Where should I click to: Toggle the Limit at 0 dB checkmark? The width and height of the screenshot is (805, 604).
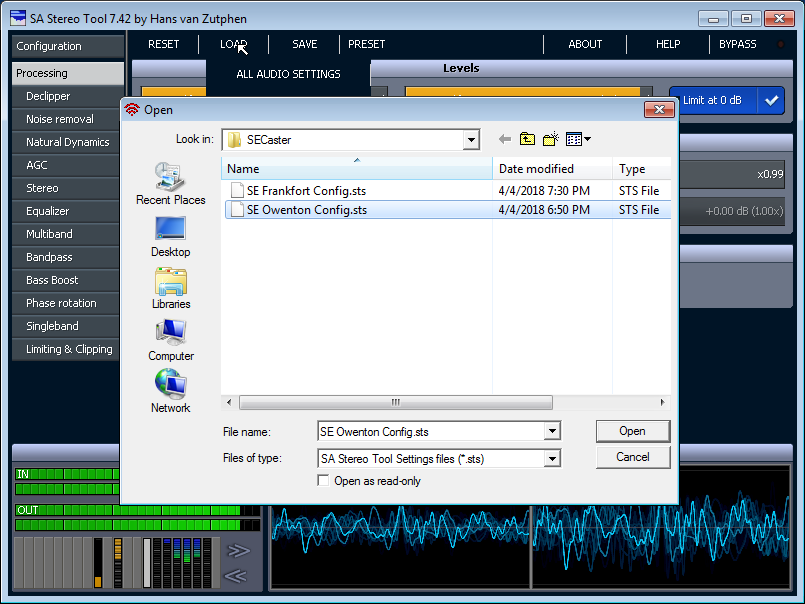click(771, 101)
